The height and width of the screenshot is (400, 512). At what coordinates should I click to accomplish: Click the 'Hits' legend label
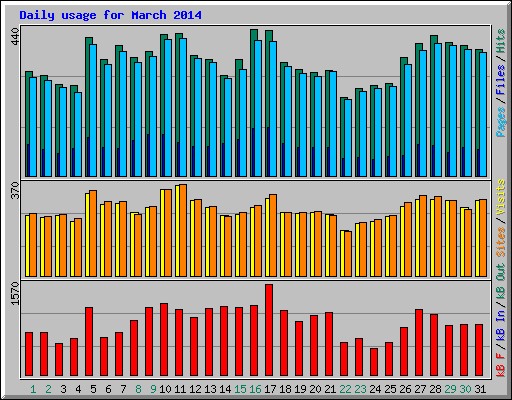[500, 41]
